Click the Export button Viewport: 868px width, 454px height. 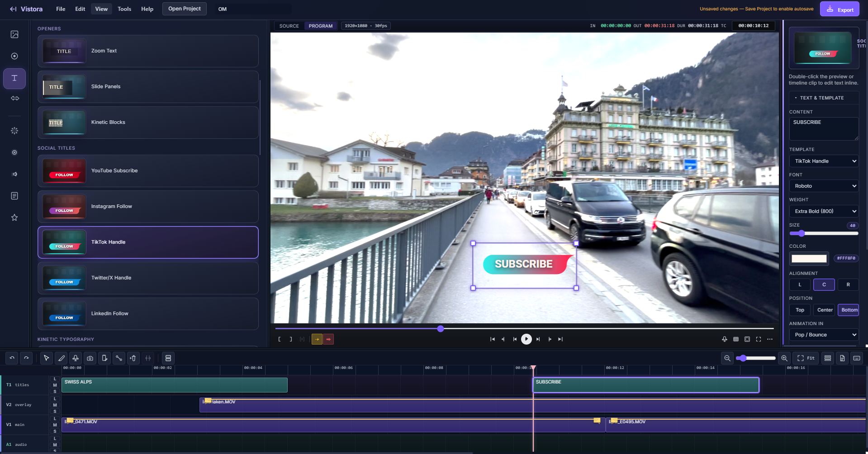840,9
